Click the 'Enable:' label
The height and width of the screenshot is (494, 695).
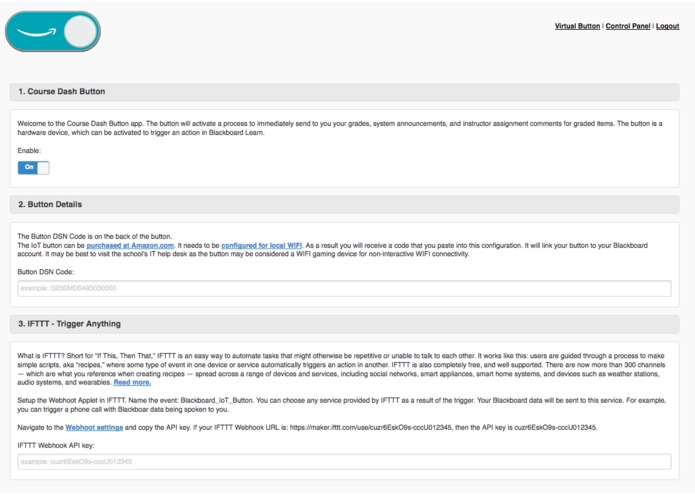point(29,151)
